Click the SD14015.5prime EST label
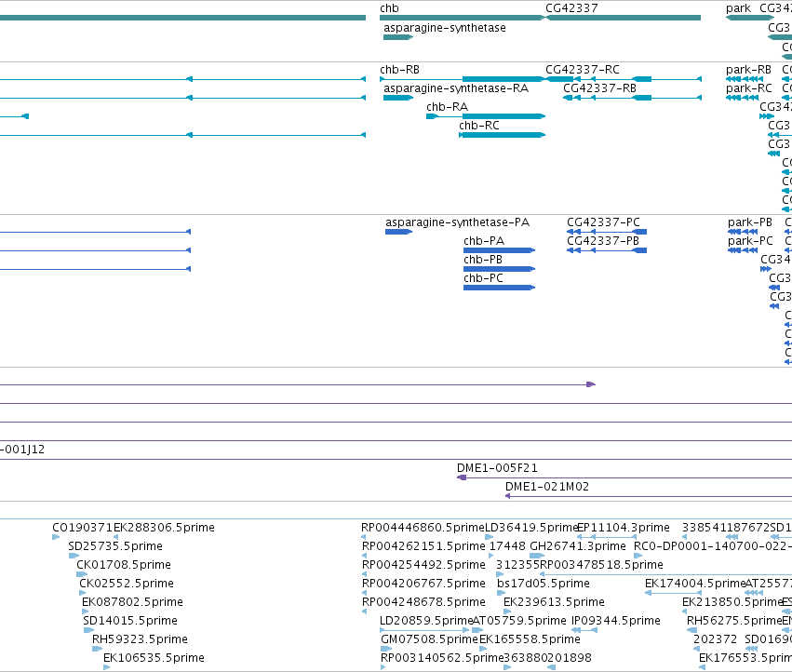The width and height of the screenshot is (792, 672). pyautogui.click(x=130, y=621)
